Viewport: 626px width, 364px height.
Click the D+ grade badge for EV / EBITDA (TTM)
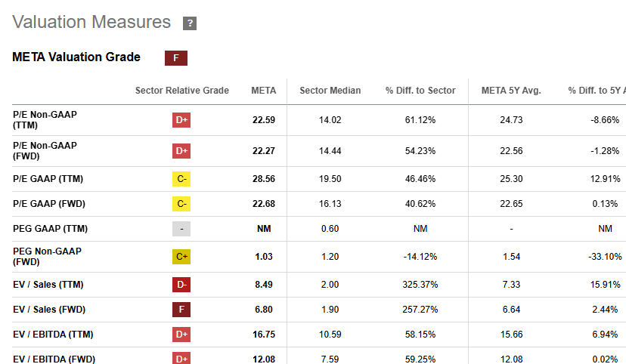click(181, 335)
